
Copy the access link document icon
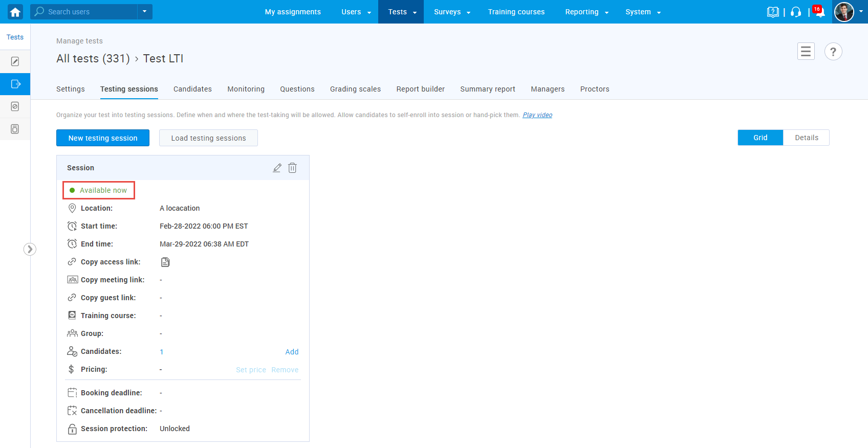pyautogui.click(x=165, y=262)
